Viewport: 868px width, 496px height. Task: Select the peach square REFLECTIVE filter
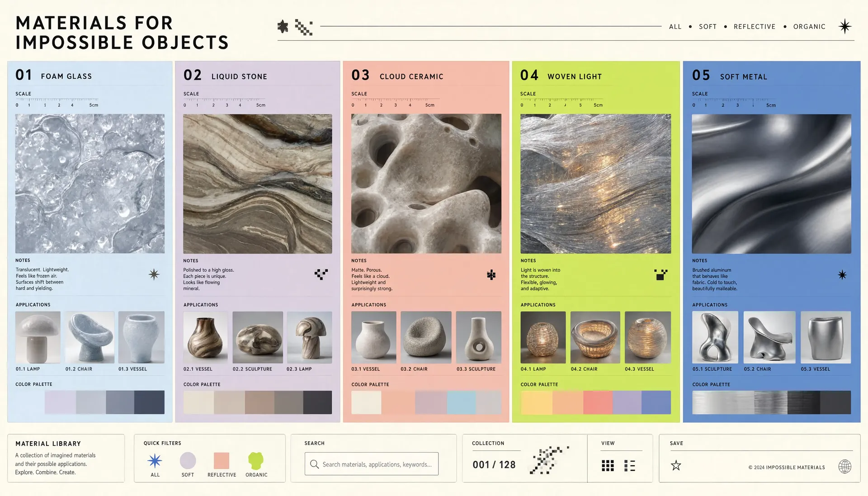tap(222, 461)
